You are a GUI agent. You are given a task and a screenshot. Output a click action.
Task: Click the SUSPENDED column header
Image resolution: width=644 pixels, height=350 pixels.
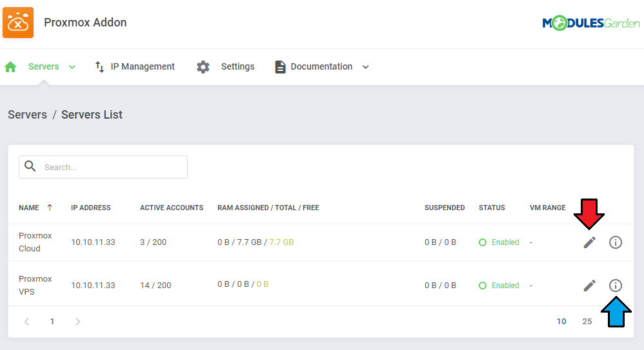click(445, 208)
